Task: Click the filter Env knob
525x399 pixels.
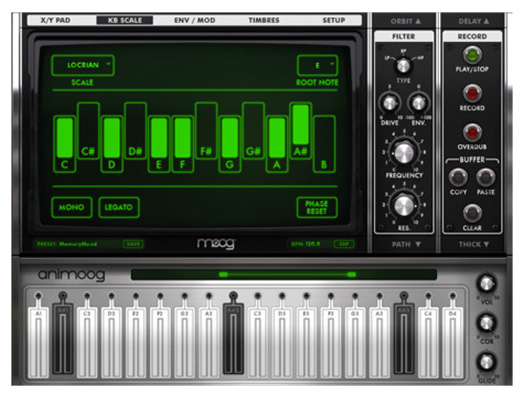Action: [418, 103]
